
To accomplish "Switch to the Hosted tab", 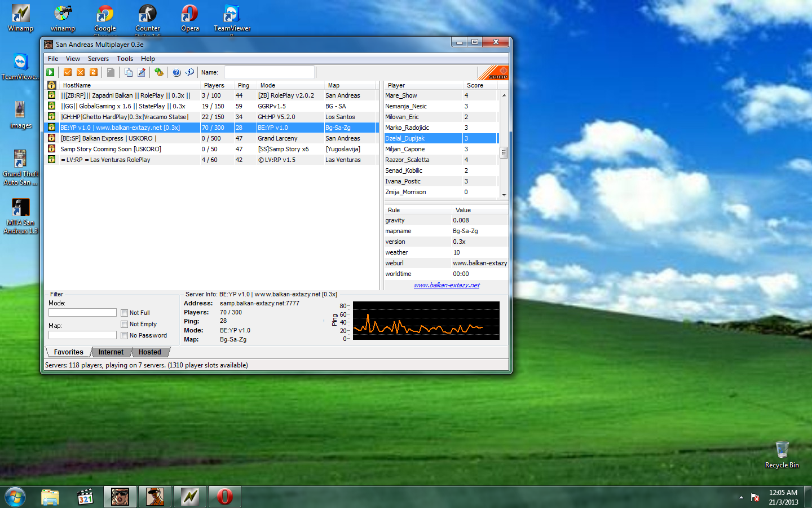I will pyautogui.click(x=149, y=352).
